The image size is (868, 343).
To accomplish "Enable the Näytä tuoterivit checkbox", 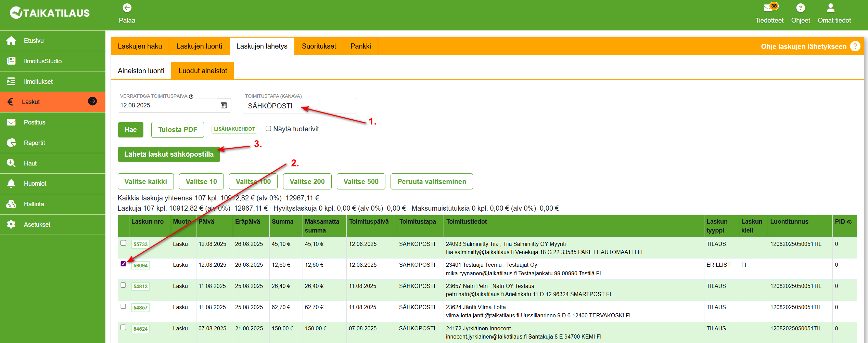I will click(x=268, y=129).
